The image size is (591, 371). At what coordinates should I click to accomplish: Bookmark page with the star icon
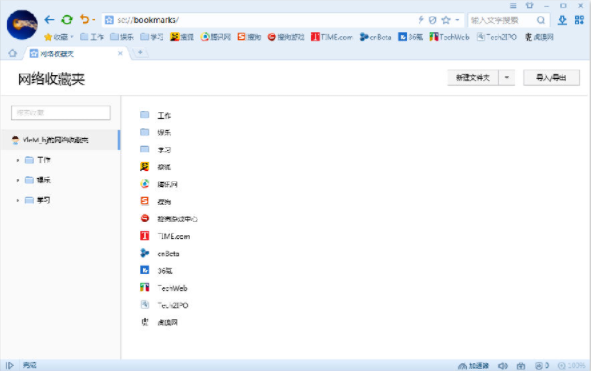(x=446, y=20)
